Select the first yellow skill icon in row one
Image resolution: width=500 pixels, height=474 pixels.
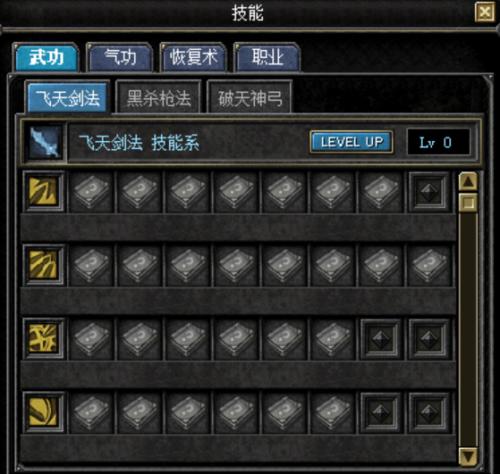pyautogui.click(x=44, y=191)
